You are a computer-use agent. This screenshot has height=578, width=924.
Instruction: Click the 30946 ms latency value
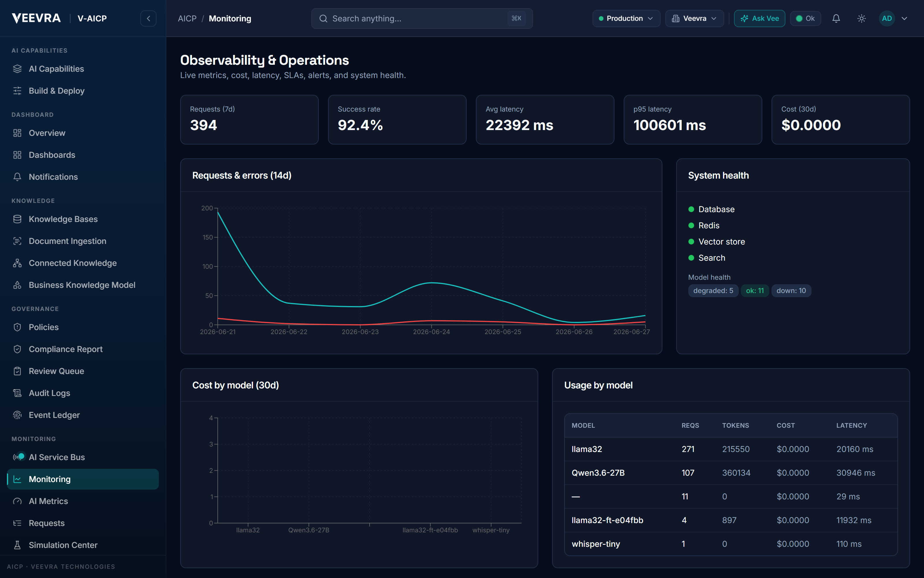click(x=856, y=473)
